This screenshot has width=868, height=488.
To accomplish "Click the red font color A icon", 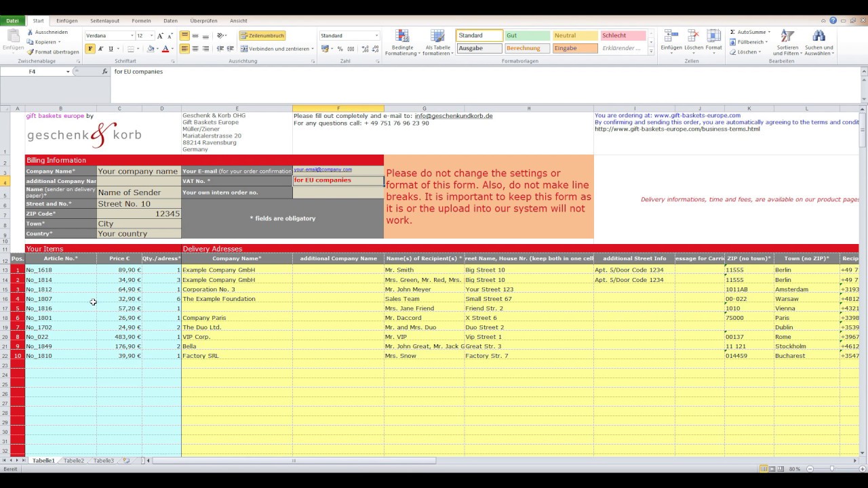I will tap(165, 49).
